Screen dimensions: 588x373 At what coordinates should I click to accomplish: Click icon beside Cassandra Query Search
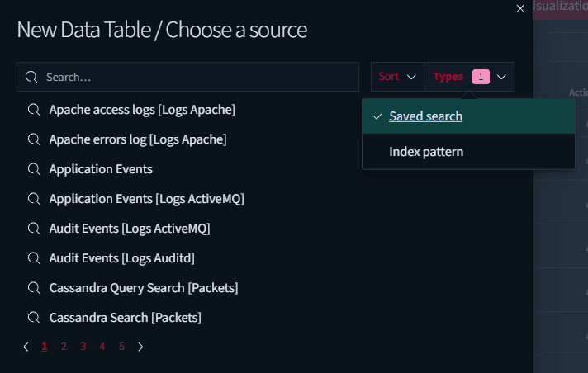[34, 288]
